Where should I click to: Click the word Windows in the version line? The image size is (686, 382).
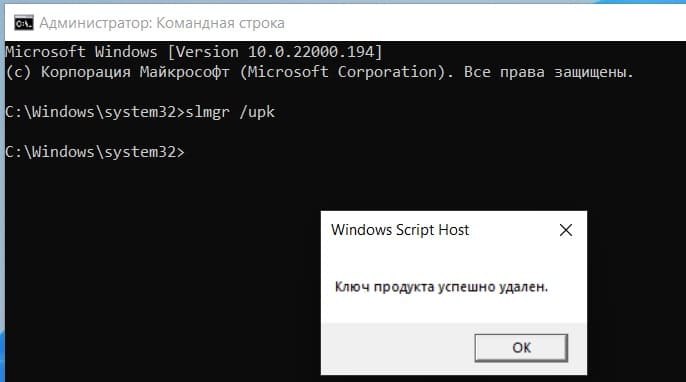(x=126, y=52)
